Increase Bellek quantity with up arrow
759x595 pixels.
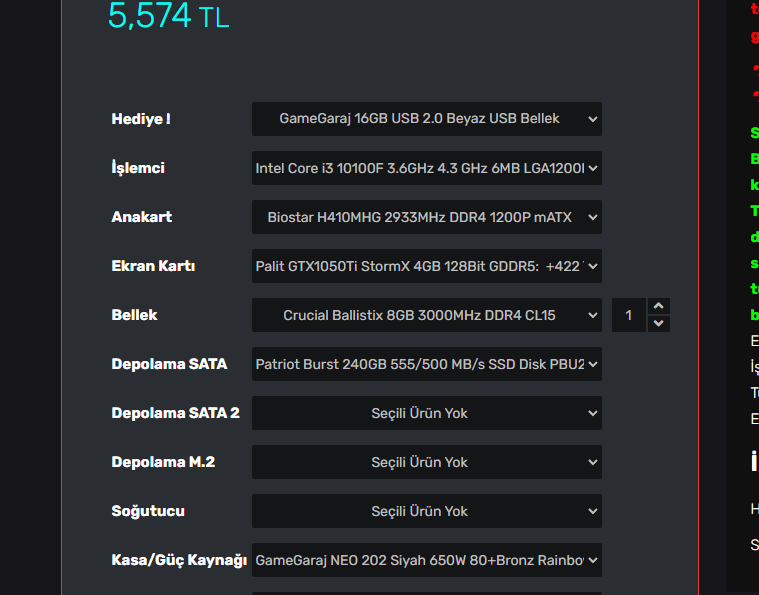click(658, 306)
